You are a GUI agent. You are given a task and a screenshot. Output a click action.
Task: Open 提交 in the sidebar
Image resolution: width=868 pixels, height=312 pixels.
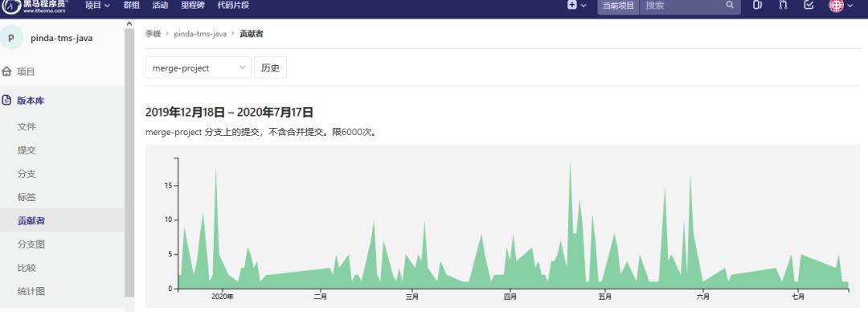[x=27, y=150]
